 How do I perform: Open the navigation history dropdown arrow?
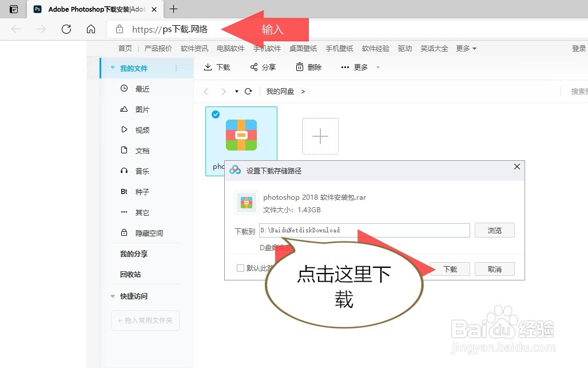coord(236,90)
